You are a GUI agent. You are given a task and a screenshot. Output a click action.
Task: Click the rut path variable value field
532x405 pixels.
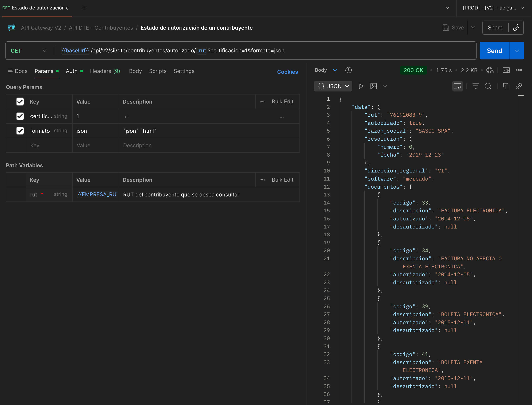coord(97,195)
